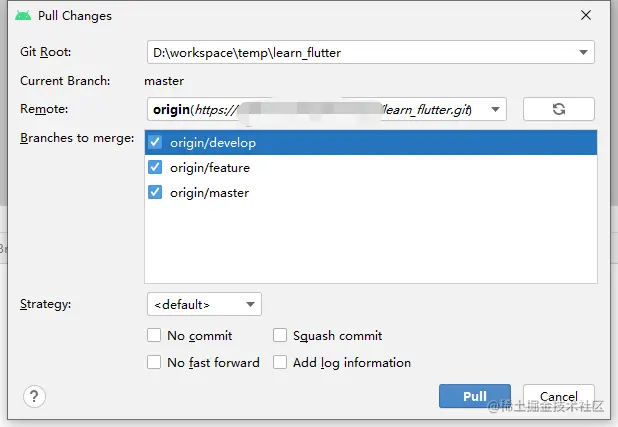Viewport: 618px width, 427px height.
Task: Open the Strategy default dropdown
Action: click(251, 304)
